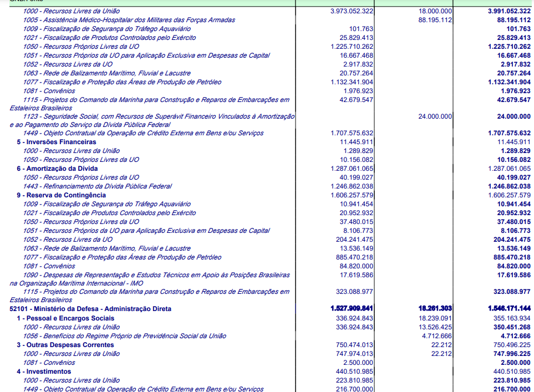Click '1081 - Convênios' label beside 1.976.923
The height and width of the screenshot is (392, 534).
pyautogui.click(x=49, y=91)
